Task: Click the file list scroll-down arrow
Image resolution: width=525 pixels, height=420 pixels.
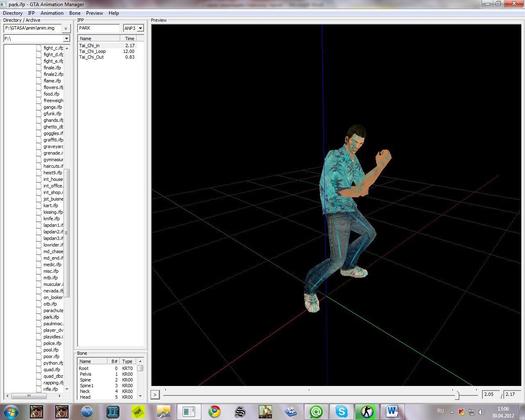Action: coord(67,389)
